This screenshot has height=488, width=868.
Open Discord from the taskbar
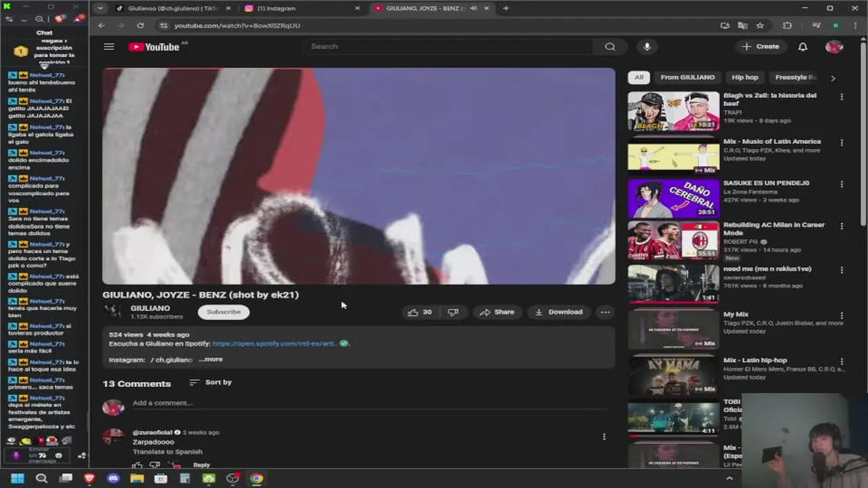(113, 479)
